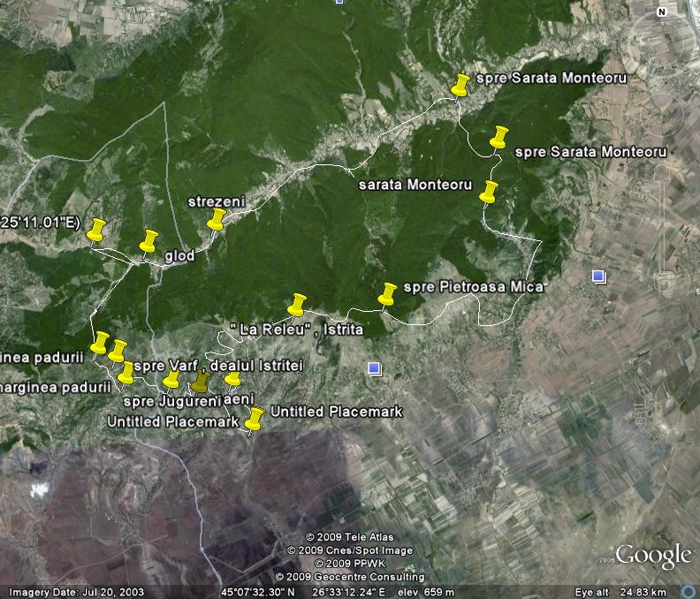The height and width of the screenshot is (599, 700).
Task: Select the 'strezeni' placemark pushpin
Action: click(217, 220)
